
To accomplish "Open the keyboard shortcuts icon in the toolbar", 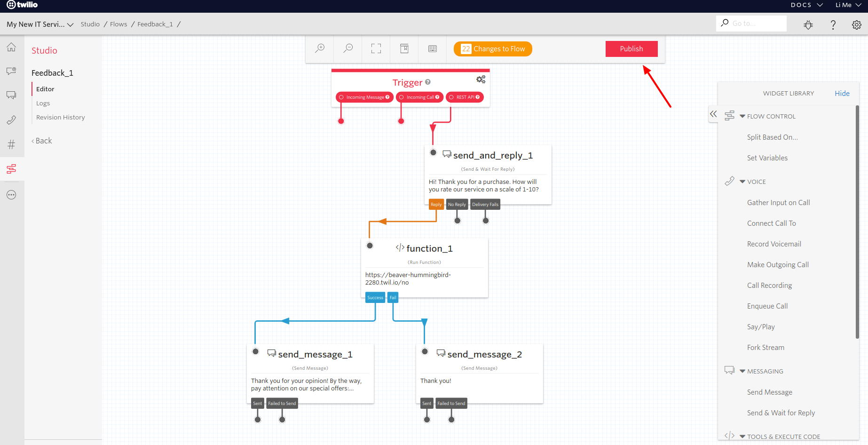I will pyautogui.click(x=432, y=48).
